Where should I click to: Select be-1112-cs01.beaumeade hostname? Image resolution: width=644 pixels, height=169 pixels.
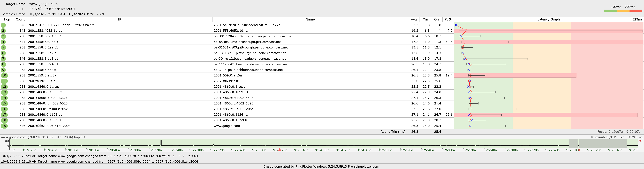(251, 64)
